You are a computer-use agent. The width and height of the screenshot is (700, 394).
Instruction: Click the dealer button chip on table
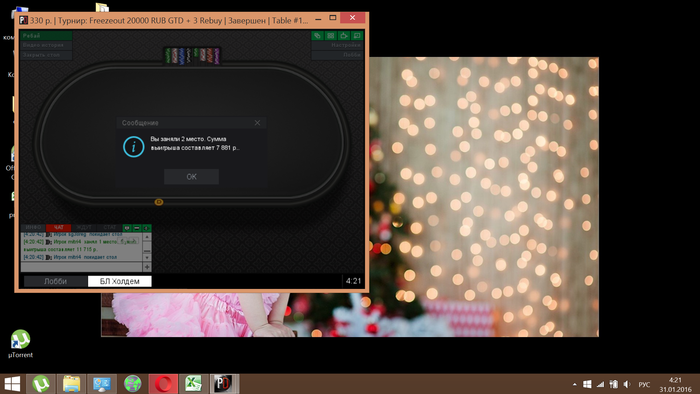pyautogui.click(x=159, y=202)
